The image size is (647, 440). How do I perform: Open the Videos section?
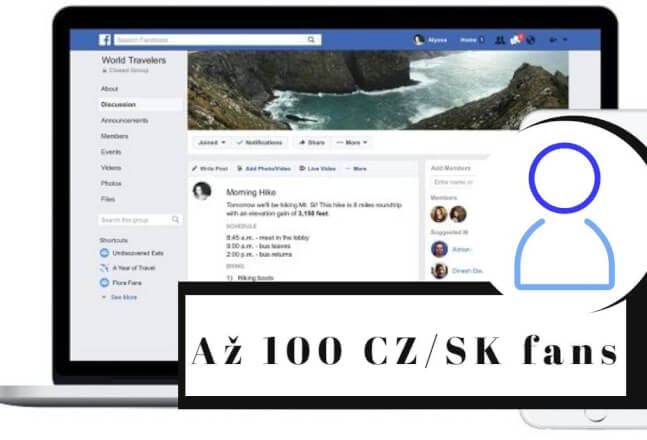pos(111,168)
